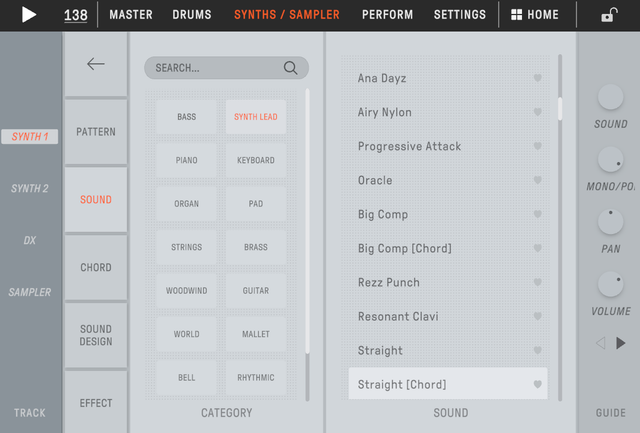Open the DRUMS tab

tap(192, 15)
